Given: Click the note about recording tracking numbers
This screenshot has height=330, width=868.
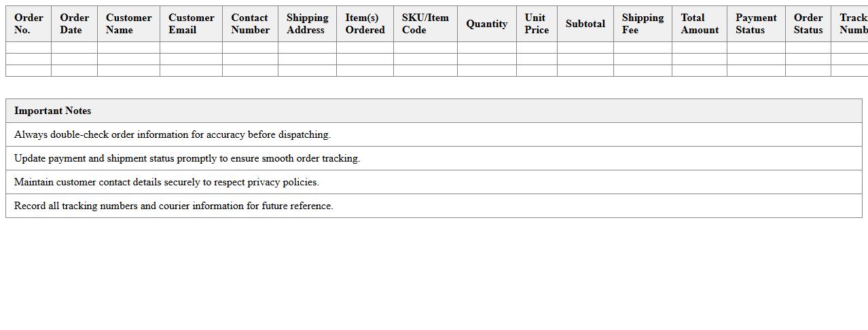Looking at the screenshot, I should click(174, 206).
